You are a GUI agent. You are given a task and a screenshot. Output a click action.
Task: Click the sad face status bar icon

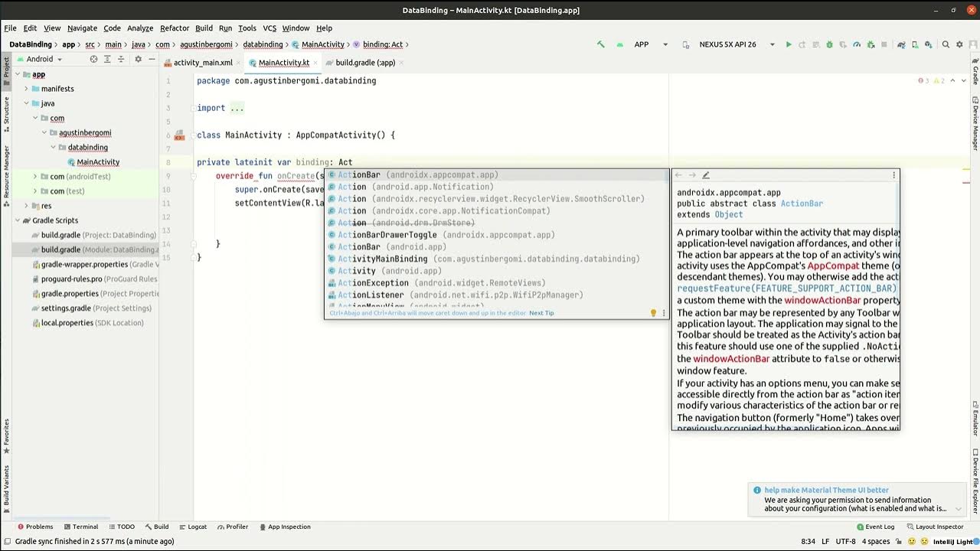[x=924, y=541]
